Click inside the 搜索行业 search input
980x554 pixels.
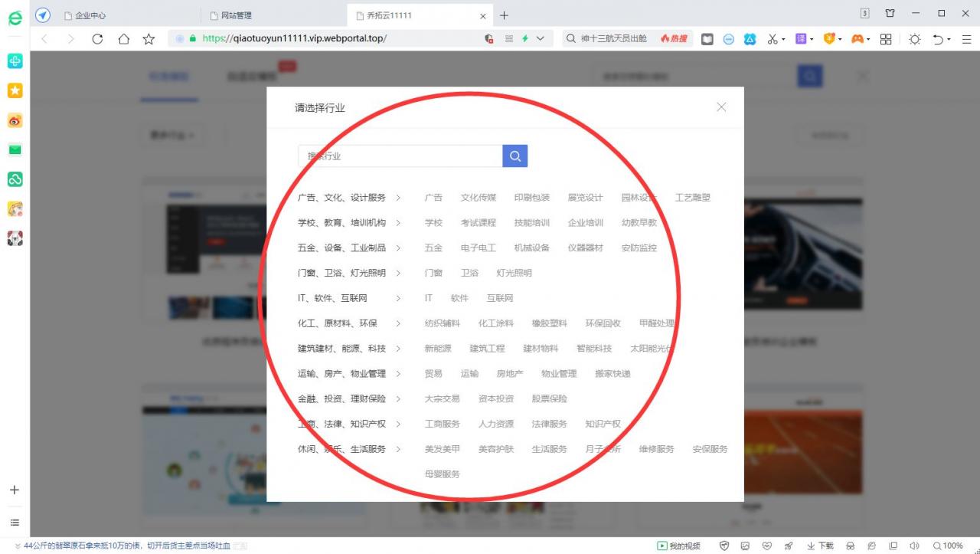pos(398,156)
